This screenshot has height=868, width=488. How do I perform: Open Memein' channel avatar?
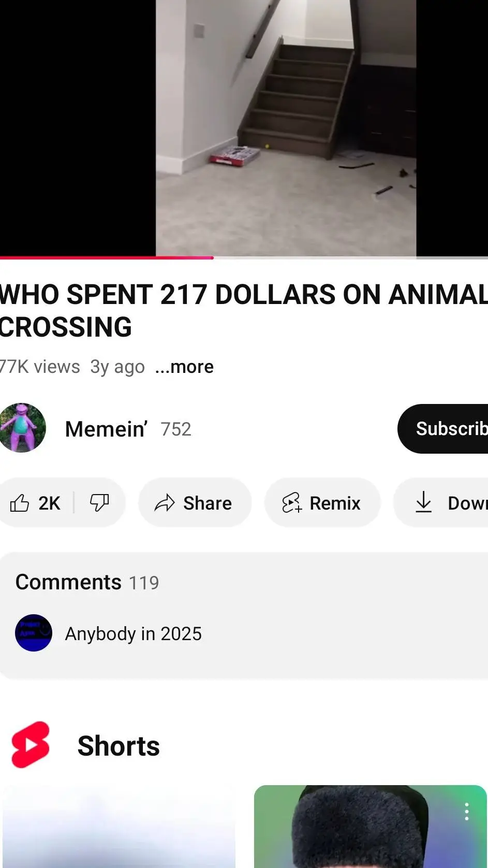tap(22, 428)
